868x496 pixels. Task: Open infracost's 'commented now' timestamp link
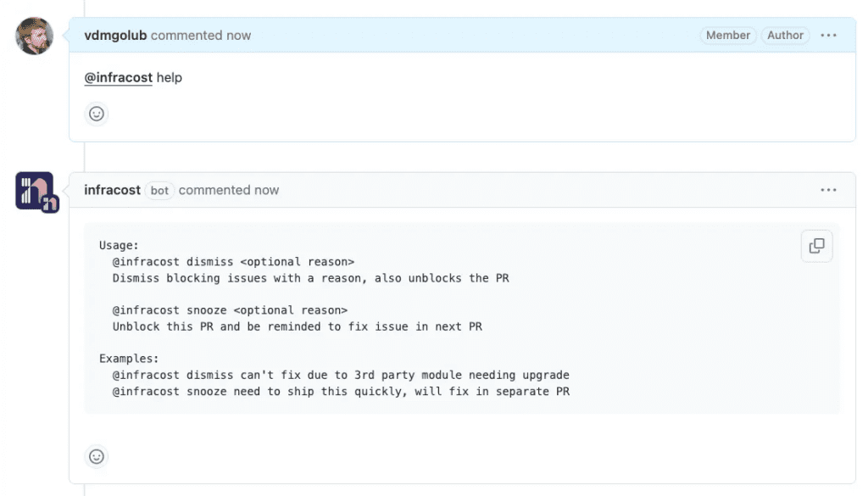[x=229, y=190]
